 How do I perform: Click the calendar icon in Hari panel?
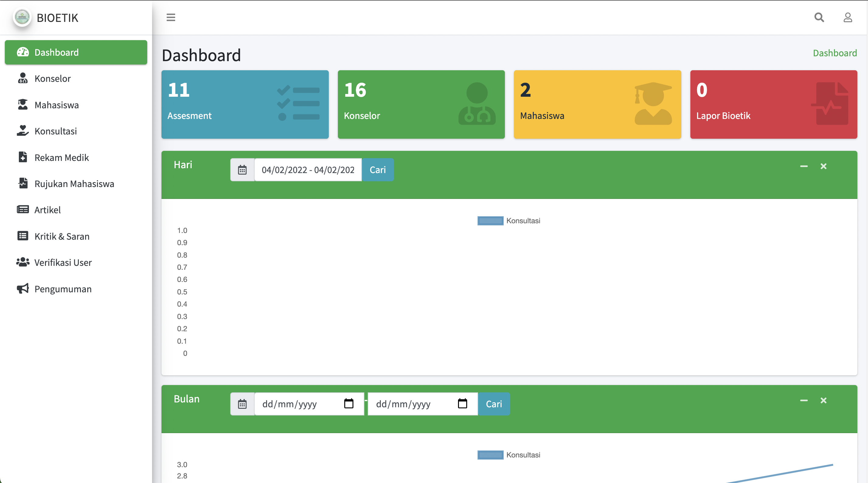[242, 170]
